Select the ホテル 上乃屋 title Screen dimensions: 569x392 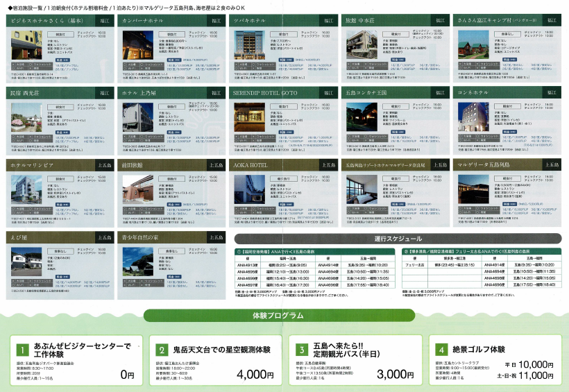point(139,93)
